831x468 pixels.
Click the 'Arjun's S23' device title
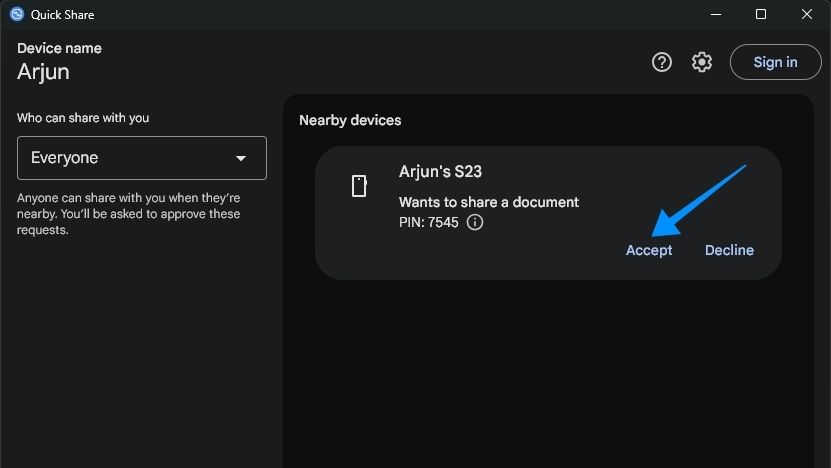[440, 172]
